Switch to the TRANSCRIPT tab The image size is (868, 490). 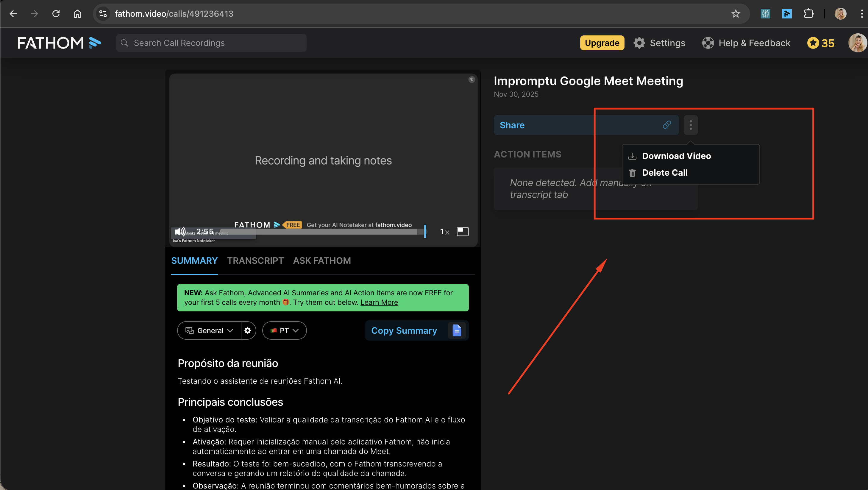(255, 260)
